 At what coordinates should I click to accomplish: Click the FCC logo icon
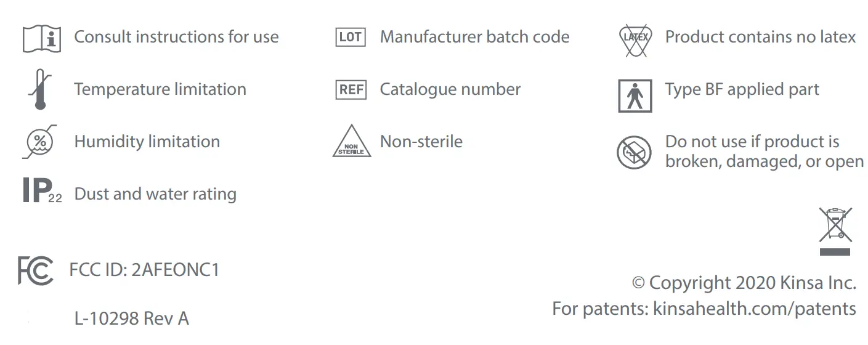(36, 270)
